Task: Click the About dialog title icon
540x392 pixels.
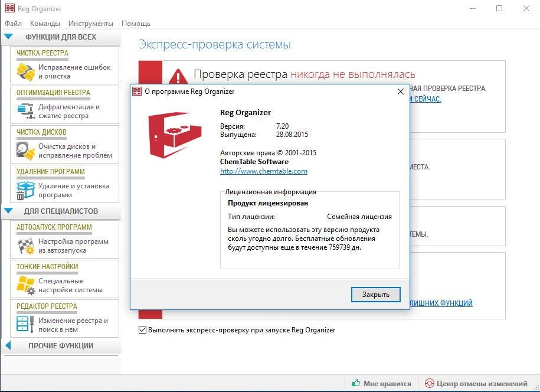Action: click(x=137, y=92)
